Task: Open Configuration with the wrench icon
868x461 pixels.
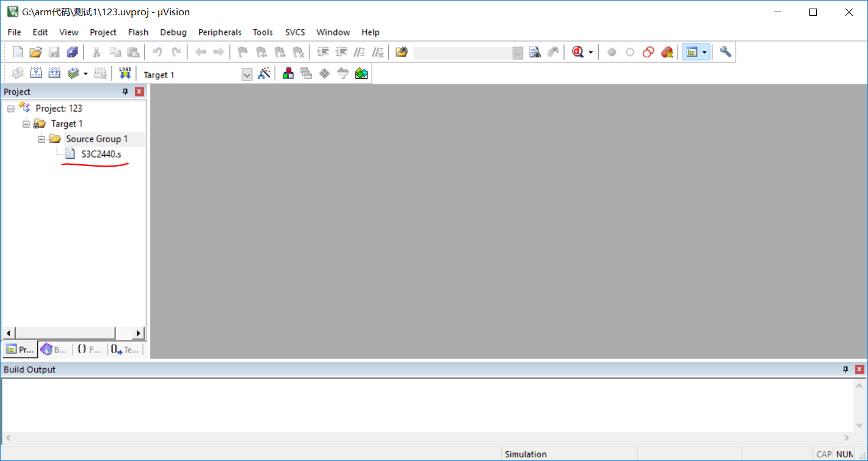Action: [725, 53]
